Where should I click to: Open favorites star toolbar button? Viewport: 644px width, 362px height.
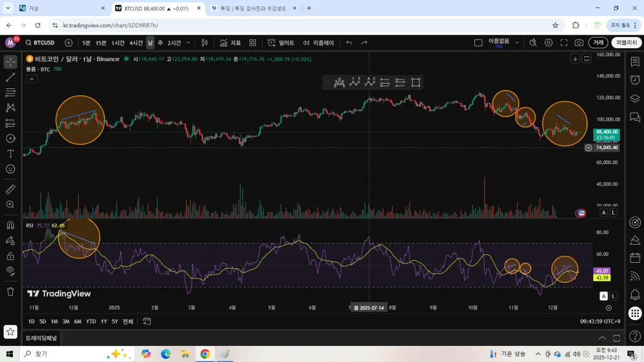click(x=10, y=332)
